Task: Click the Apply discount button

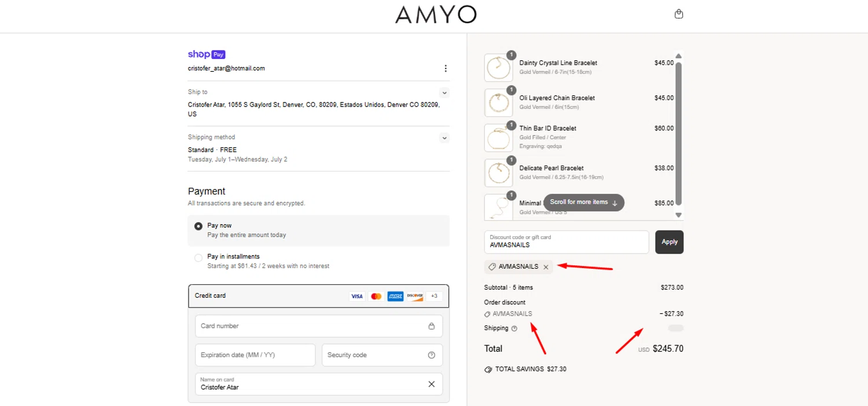Action: point(670,242)
